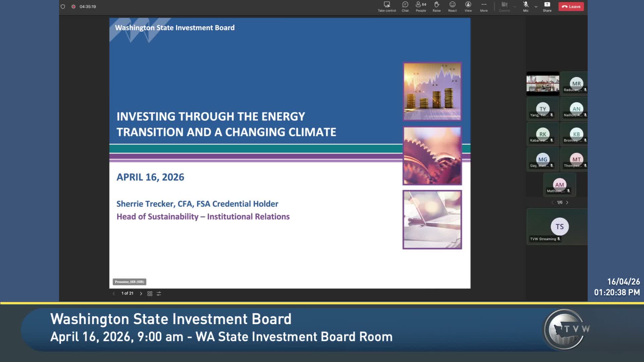Click the recording indicator dot
Image resolution: width=644 pixels, height=362 pixels.
[73, 7]
